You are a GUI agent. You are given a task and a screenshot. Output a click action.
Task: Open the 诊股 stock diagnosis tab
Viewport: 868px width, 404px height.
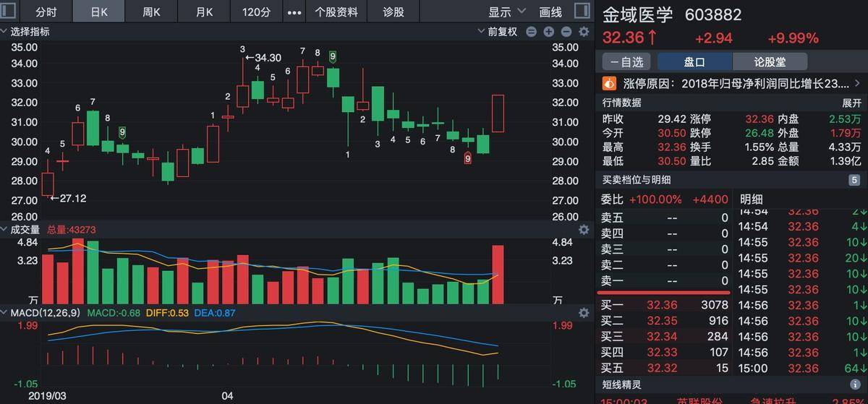(x=393, y=12)
